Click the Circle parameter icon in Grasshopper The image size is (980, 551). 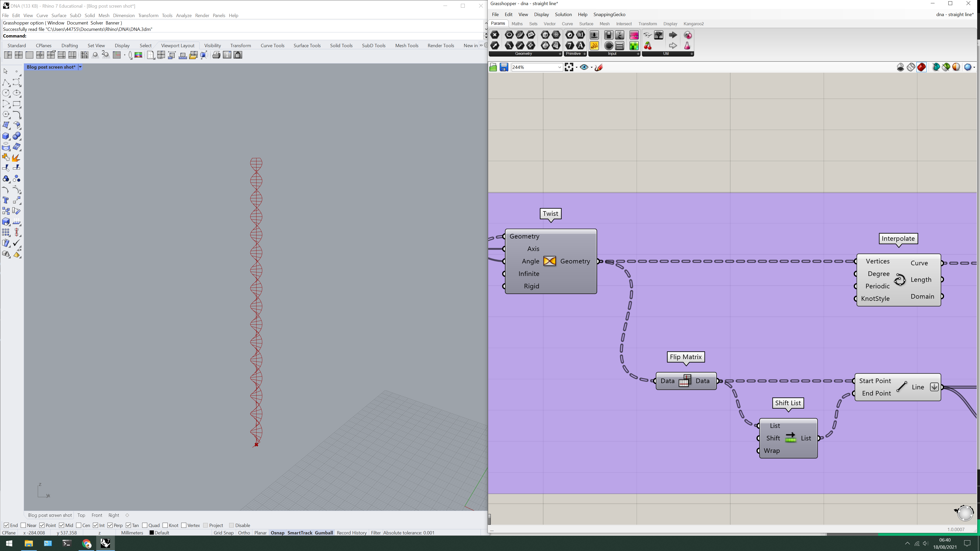[509, 35]
